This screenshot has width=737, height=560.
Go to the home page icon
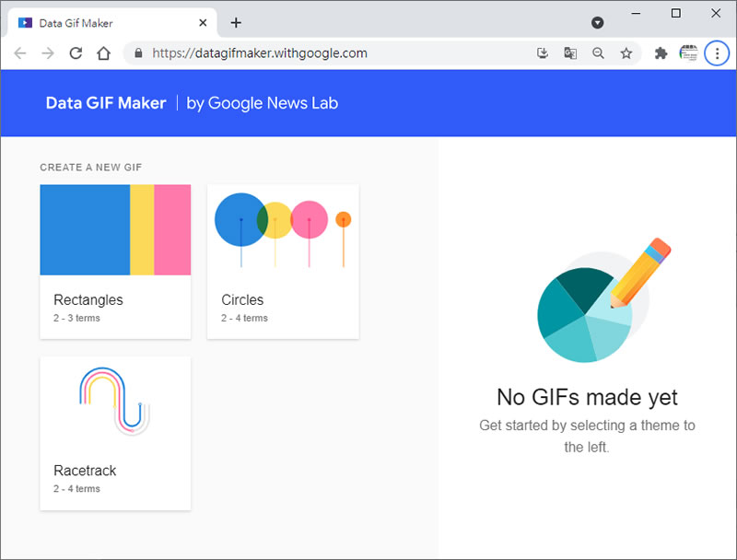click(x=103, y=53)
